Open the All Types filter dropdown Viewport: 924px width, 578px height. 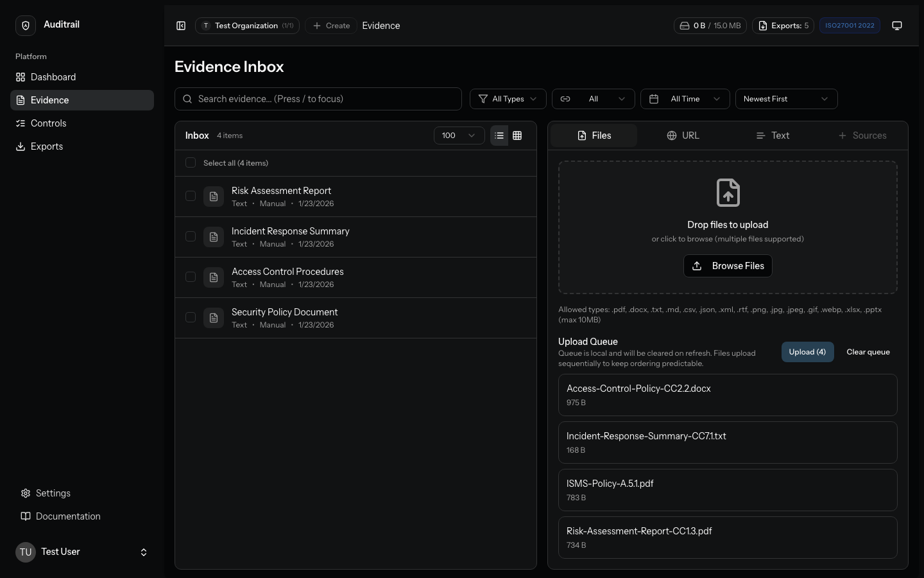pos(508,99)
